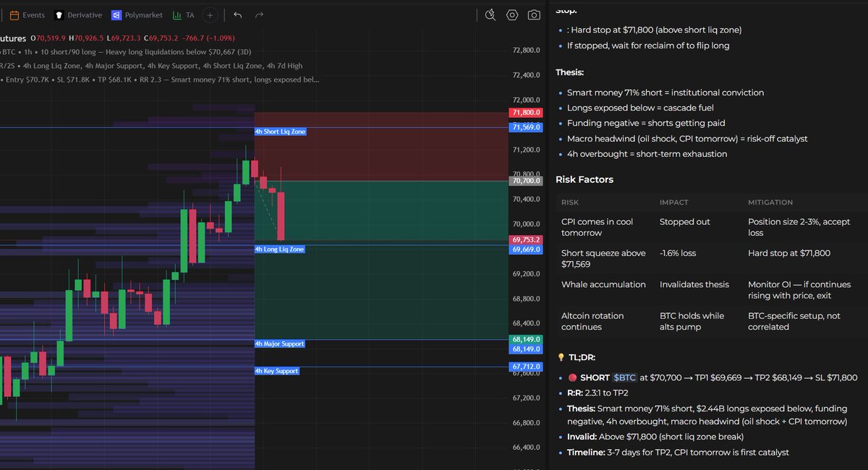Click the MITIGATION column header
This screenshot has height=470, width=868.
click(770, 202)
